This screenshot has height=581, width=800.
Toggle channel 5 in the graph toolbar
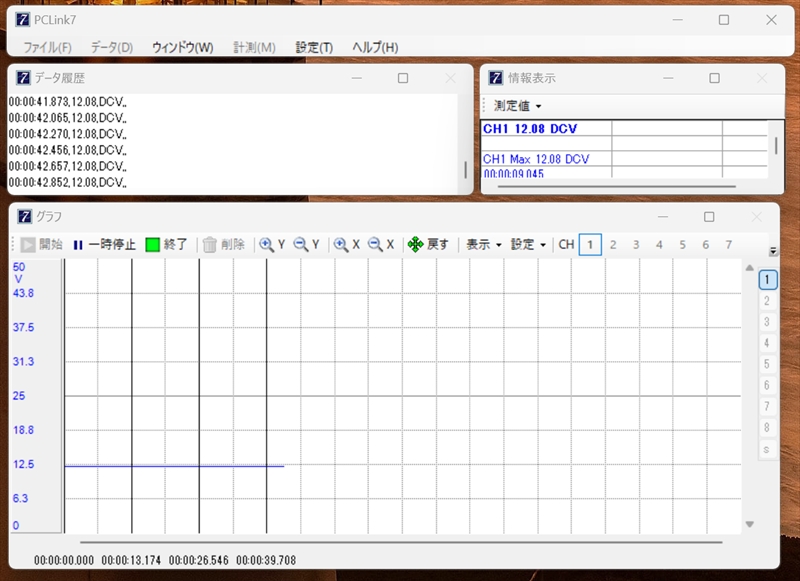(683, 245)
